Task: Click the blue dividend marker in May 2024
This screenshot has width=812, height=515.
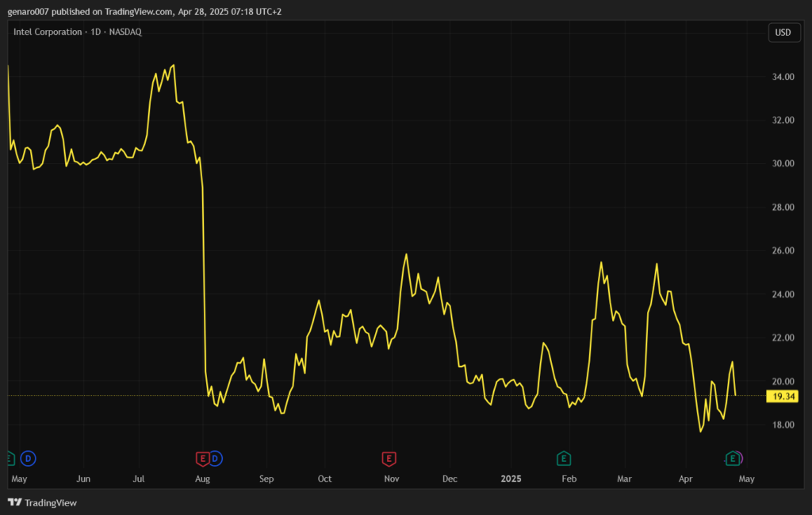Action: 29,458
